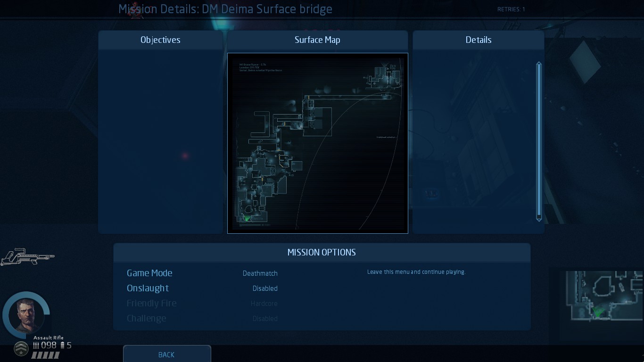The width and height of the screenshot is (644, 362).
Task: Click the ammo bullets icon beside 098
Action: pos(36,346)
